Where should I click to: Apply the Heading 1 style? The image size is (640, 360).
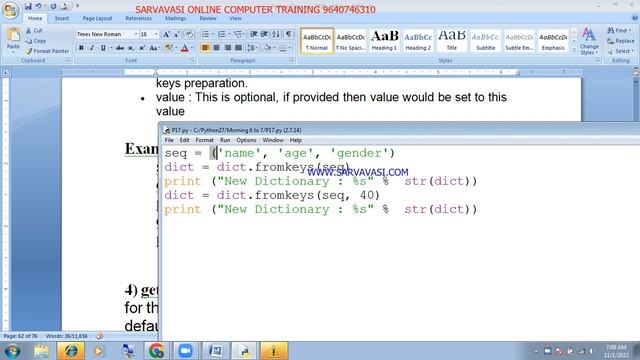pyautogui.click(x=384, y=40)
